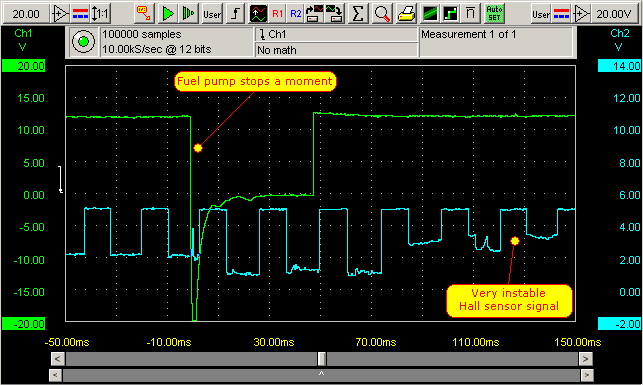Viewport: 643px width, 385px height.
Task: Click the horizontal time scrollbar thumb
Action: tap(322, 359)
